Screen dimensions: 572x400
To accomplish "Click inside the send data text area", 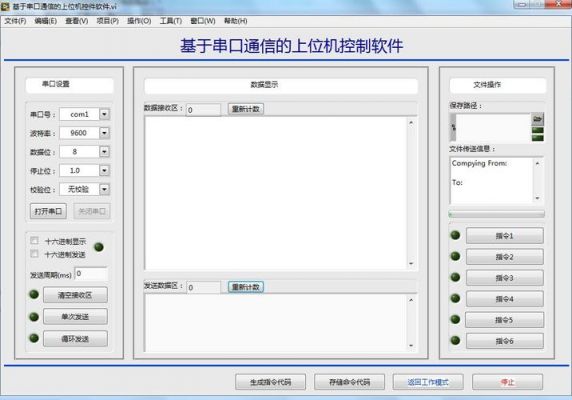I will click(276, 323).
